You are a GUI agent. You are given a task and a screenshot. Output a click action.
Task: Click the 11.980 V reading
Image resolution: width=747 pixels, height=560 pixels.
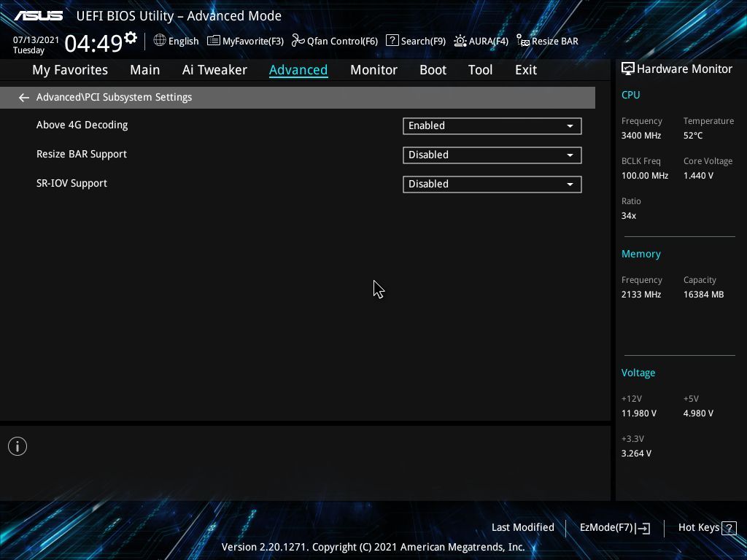[638, 413]
